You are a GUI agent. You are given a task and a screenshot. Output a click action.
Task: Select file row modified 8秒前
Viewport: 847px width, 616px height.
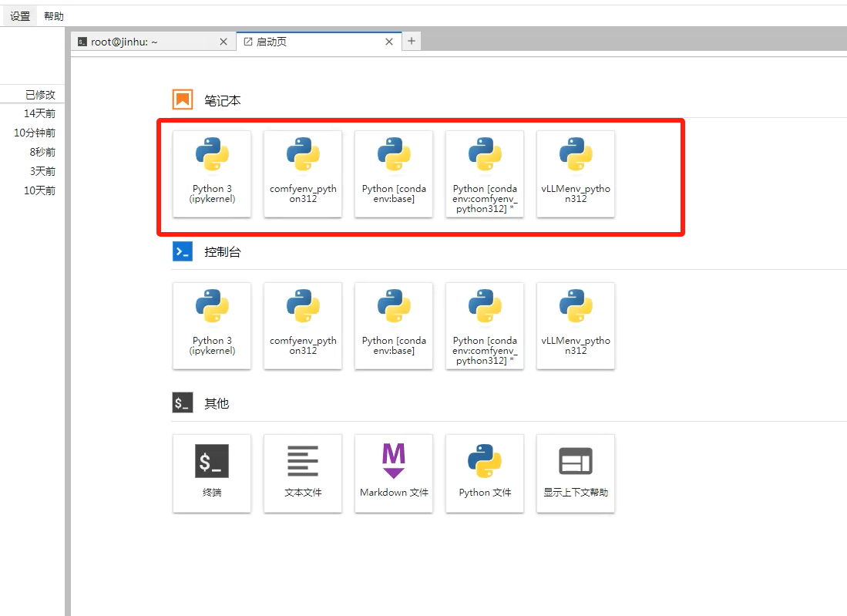click(32, 152)
